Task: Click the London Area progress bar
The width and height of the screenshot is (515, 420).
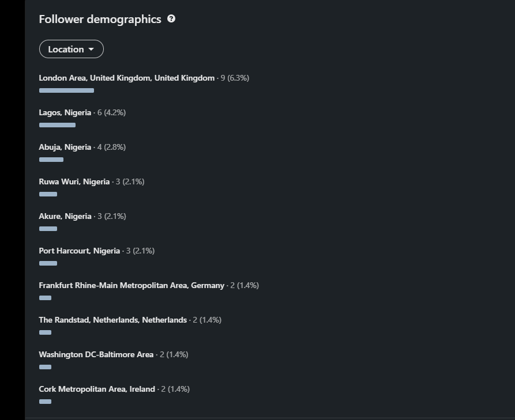Action: (66, 90)
